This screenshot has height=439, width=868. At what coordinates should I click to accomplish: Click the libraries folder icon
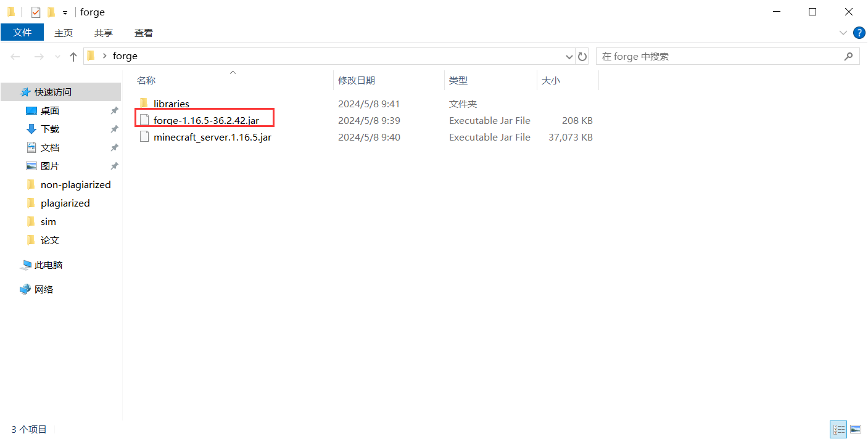point(144,103)
